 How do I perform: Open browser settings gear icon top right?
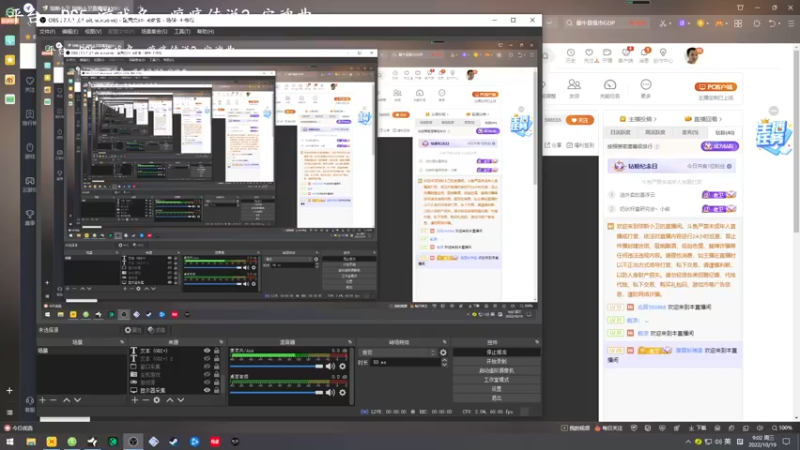[757, 23]
